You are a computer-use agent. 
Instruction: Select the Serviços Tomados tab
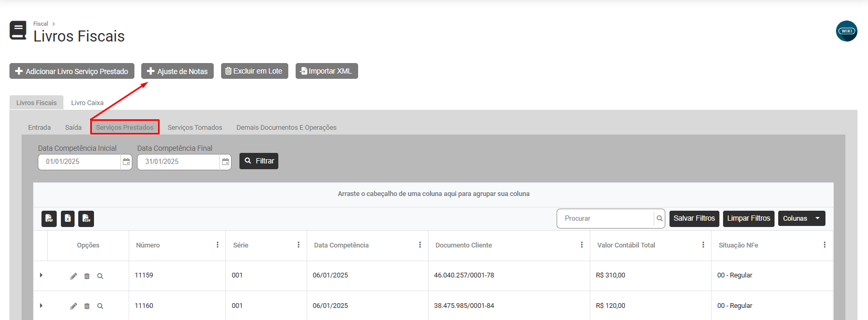coord(195,128)
